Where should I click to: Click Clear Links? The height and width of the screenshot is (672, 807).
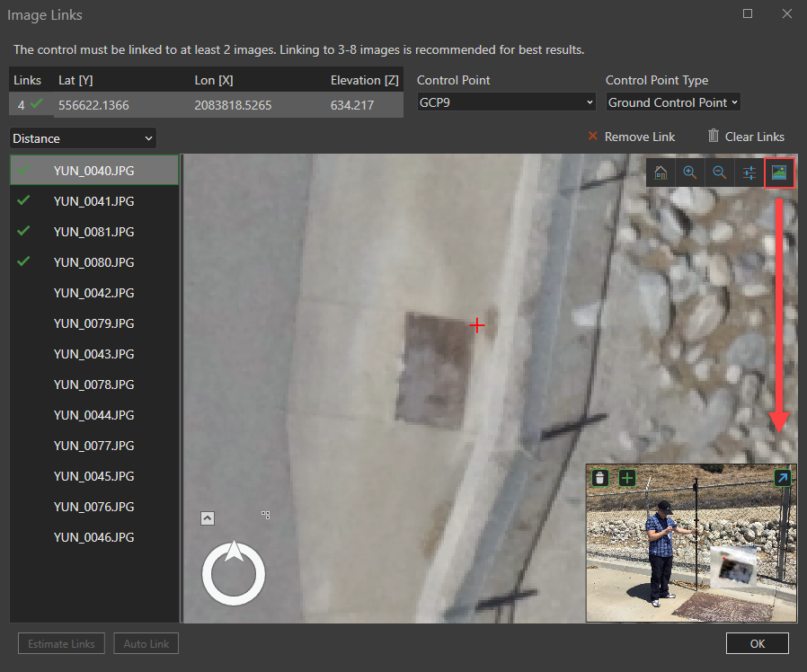click(746, 137)
